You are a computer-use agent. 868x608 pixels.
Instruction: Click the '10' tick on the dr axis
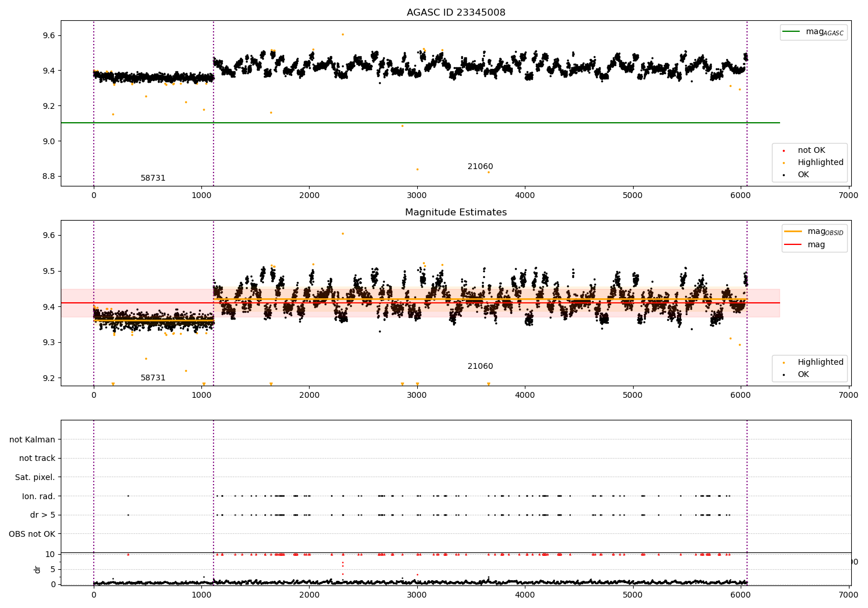pyautogui.click(x=50, y=554)
